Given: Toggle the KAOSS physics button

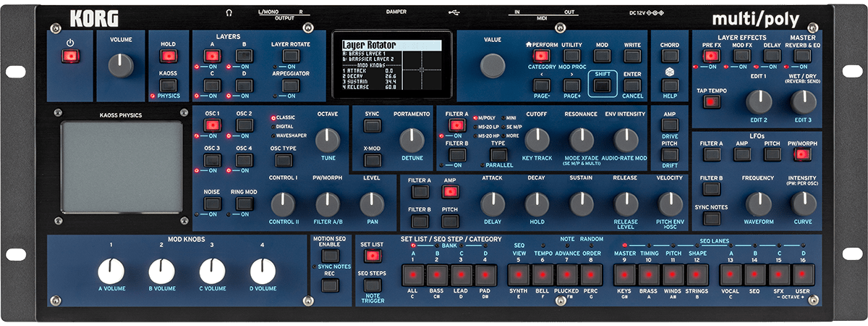Looking at the screenshot, I should click(168, 84).
